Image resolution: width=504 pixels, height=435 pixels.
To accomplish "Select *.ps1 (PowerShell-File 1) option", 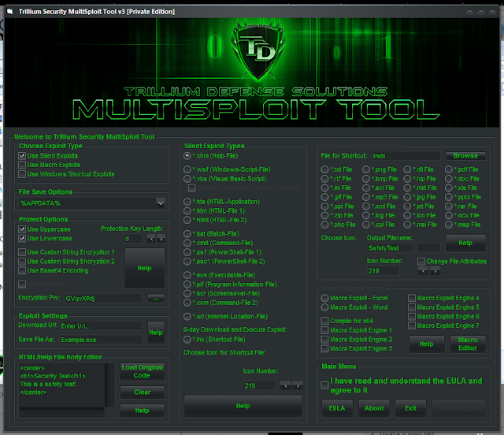I will click(187, 252).
